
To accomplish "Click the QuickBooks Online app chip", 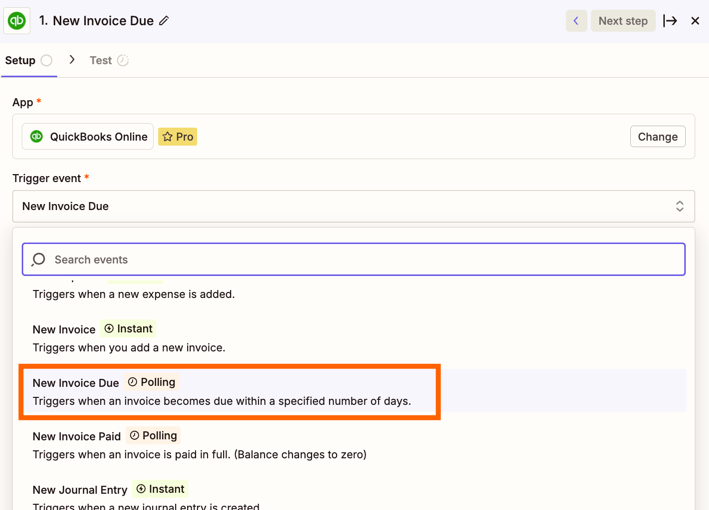I will pos(88,137).
